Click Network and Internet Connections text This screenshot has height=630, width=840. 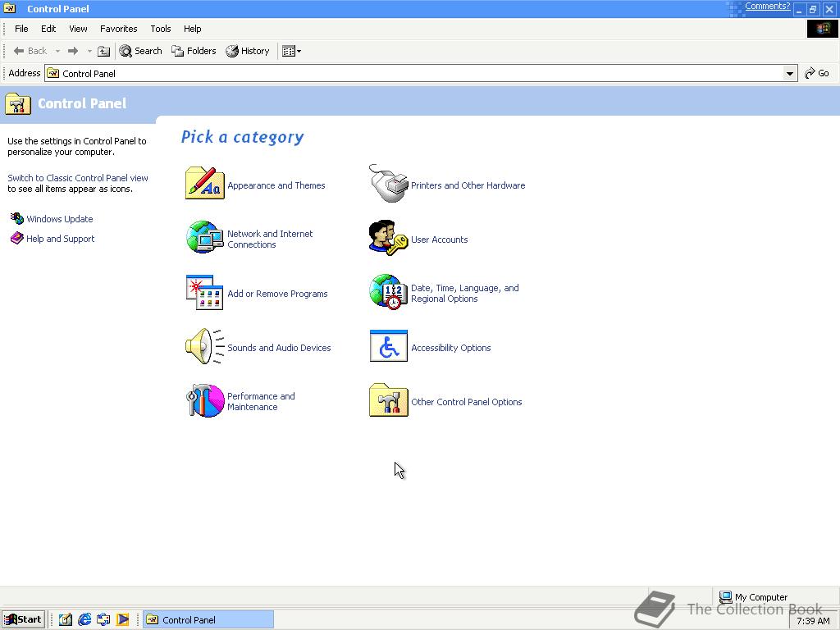269,239
